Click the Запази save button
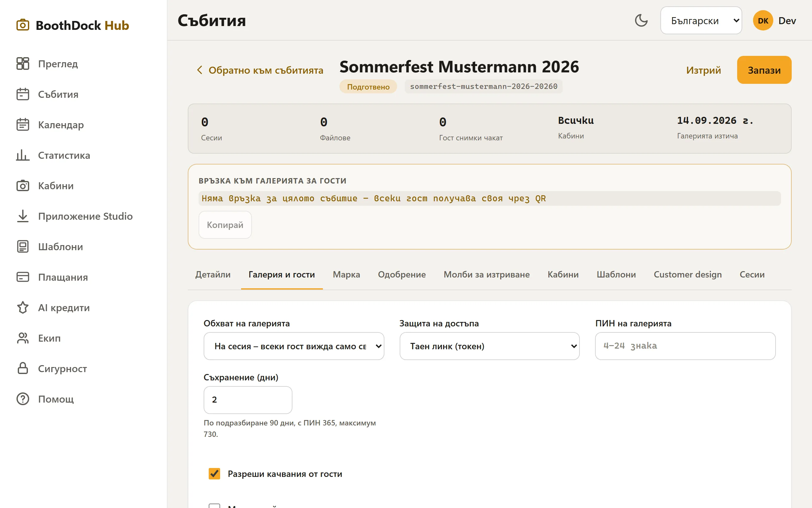Viewport: 812px width, 508px height. [x=764, y=70]
